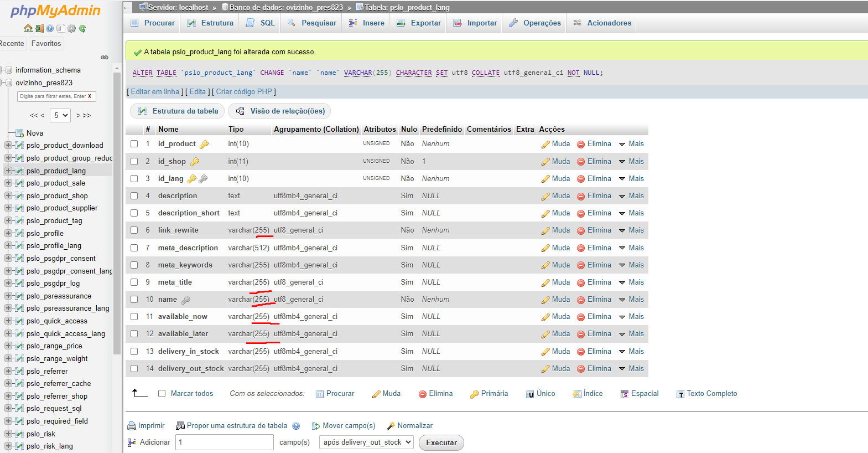This screenshot has width=868, height=453.
Task: Go to phpMyAdmin home via house icon
Action: click(x=28, y=28)
